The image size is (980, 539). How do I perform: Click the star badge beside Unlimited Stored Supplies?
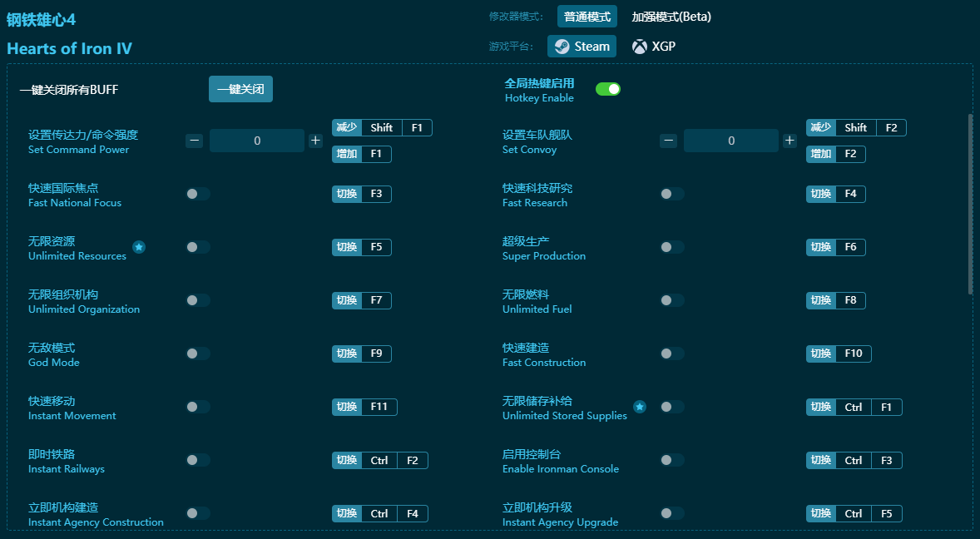pyautogui.click(x=640, y=407)
